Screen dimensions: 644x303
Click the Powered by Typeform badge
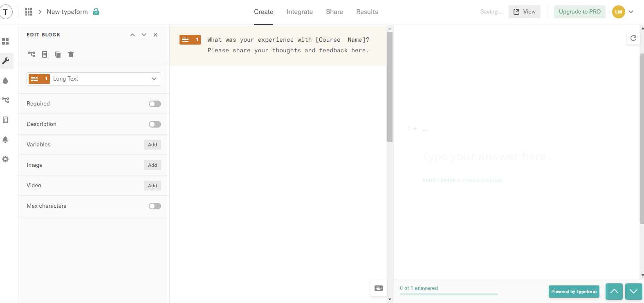[x=574, y=292]
